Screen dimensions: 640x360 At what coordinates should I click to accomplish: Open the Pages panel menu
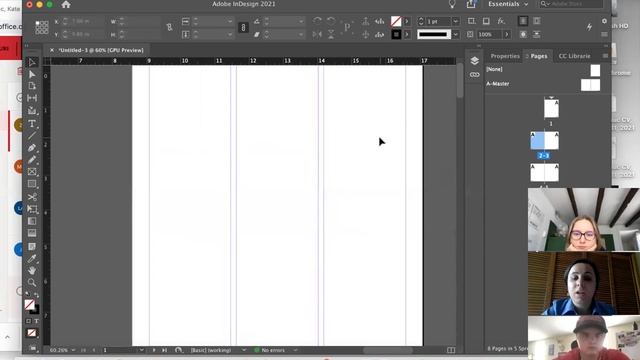[x=605, y=56]
